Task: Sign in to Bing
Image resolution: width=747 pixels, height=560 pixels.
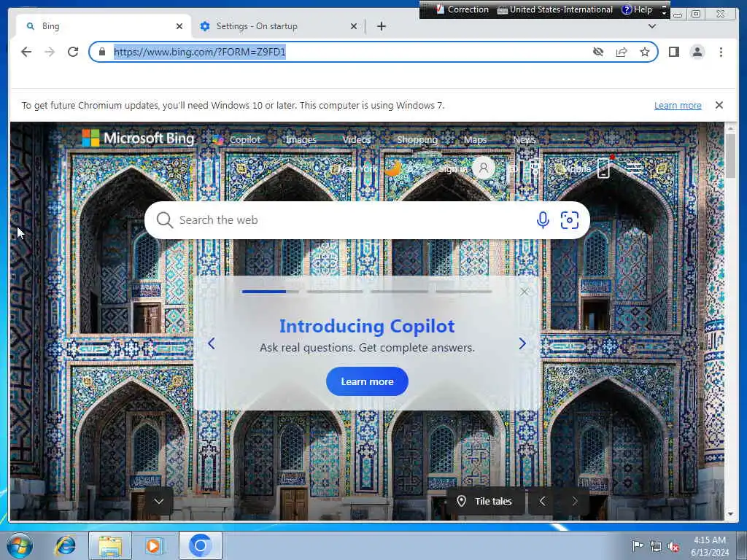Action: point(452,169)
